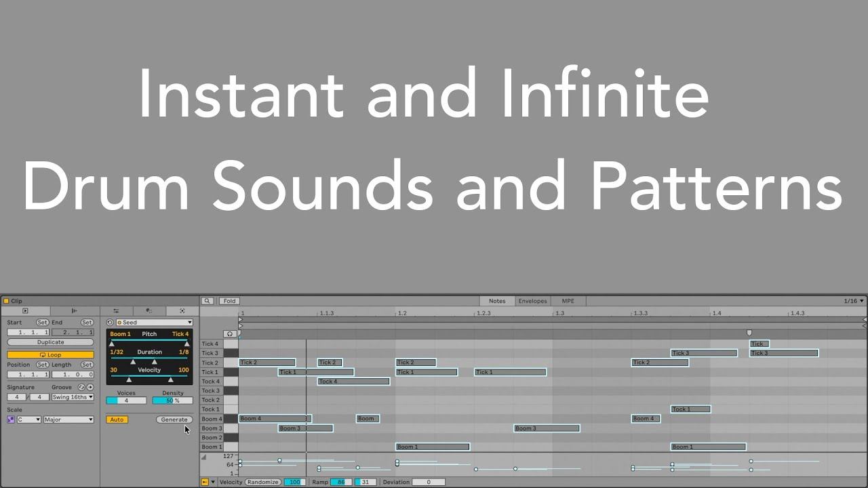Click the Ramp end value 31 field
868x488 pixels.
point(365,482)
